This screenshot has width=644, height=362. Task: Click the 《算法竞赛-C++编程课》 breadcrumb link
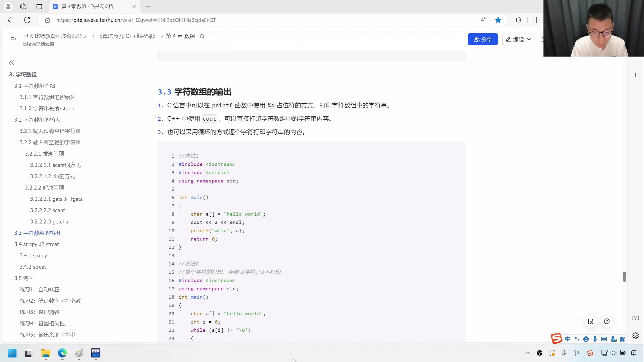(128, 36)
